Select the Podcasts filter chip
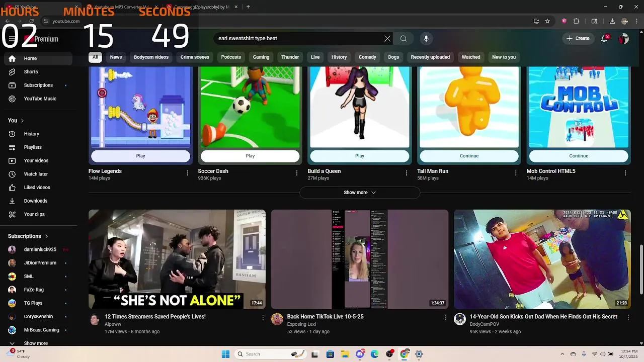The width and height of the screenshot is (644, 362). pyautogui.click(x=231, y=57)
